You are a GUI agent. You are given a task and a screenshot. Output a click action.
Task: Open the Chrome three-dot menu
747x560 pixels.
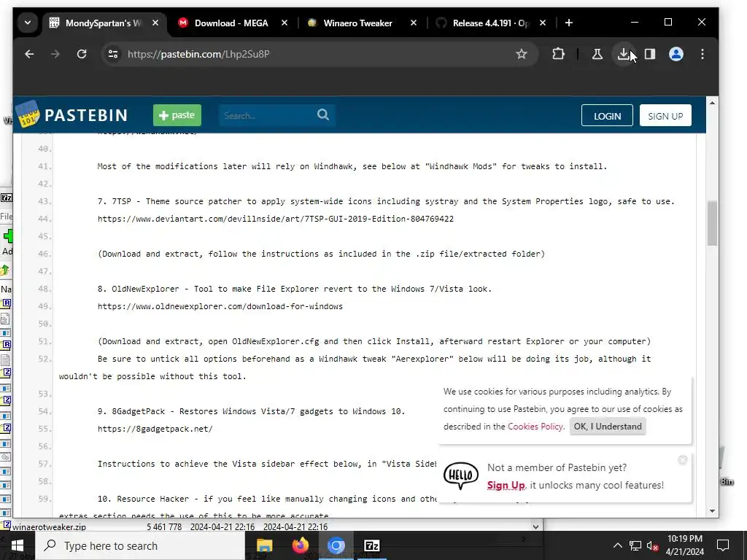coord(703,54)
